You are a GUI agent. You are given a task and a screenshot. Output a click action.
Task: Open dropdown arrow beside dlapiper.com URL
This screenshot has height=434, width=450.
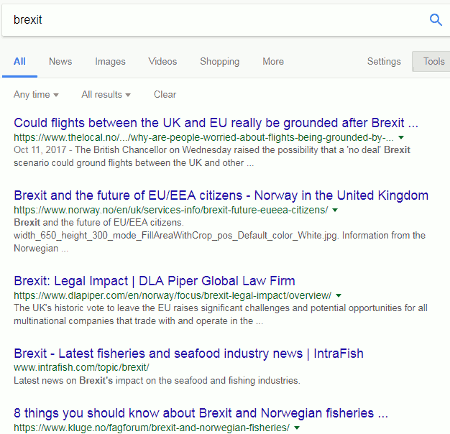[338, 296]
